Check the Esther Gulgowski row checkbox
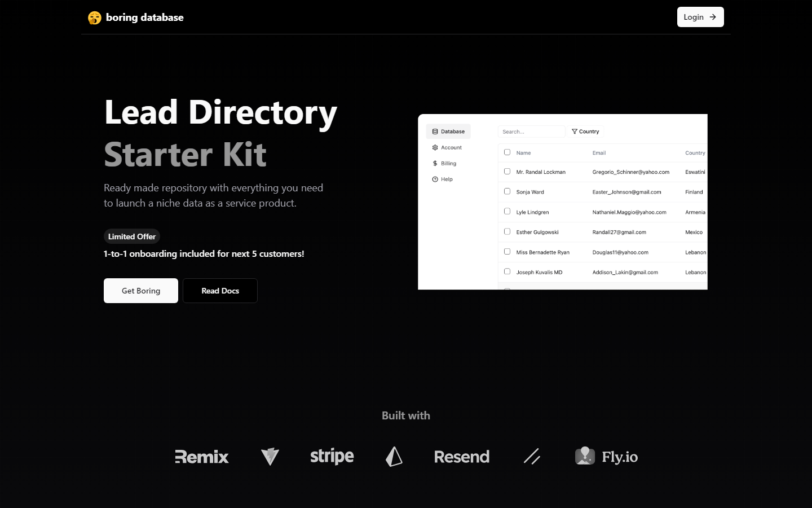 pyautogui.click(x=507, y=231)
